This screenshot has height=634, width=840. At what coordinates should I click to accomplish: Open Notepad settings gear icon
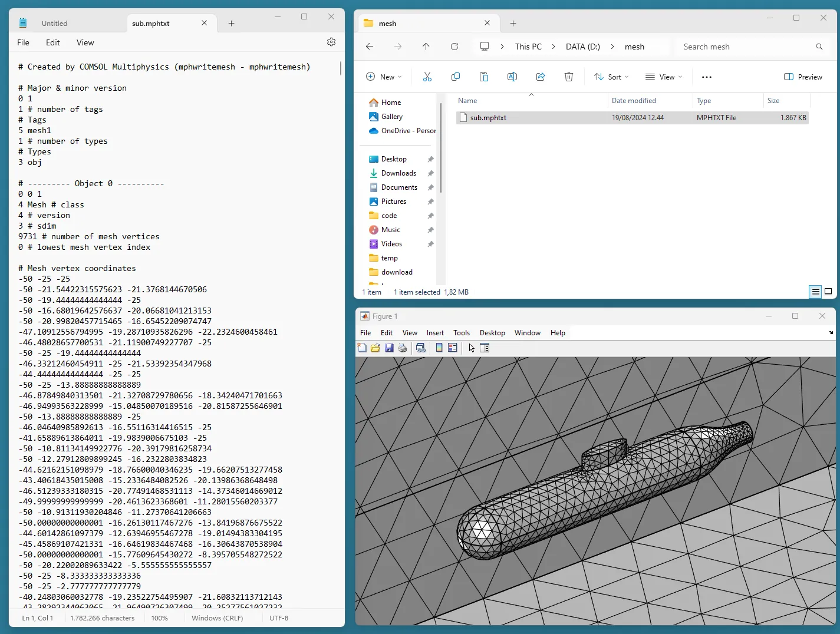click(331, 42)
